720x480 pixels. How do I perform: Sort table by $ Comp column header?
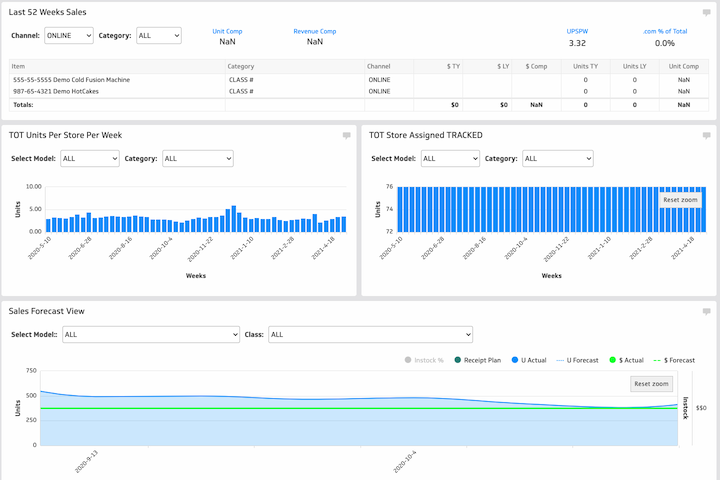point(536,67)
